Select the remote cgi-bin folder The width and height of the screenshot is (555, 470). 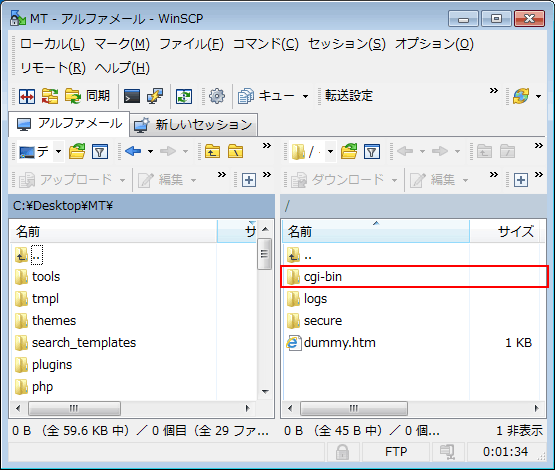point(414,277)
